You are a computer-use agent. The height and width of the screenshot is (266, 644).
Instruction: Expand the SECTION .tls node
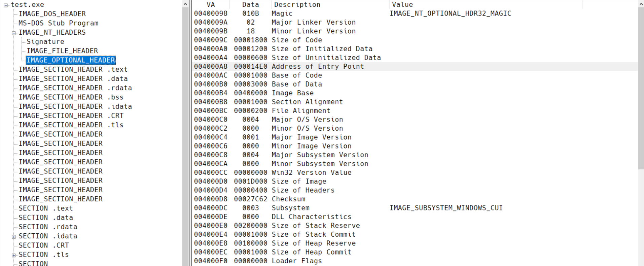pos(14,255)
